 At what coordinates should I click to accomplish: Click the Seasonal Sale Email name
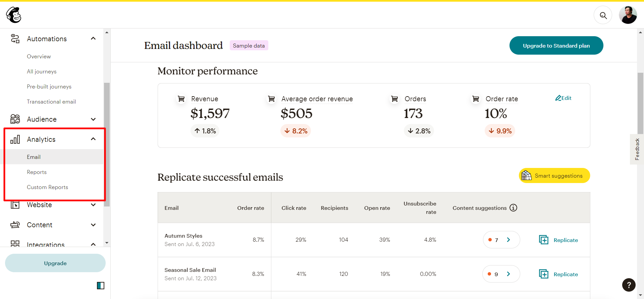click(x=190, y=270)
